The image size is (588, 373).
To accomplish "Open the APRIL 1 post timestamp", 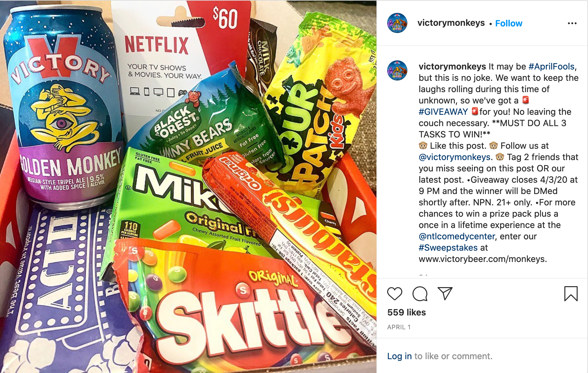I will (399, 327).
